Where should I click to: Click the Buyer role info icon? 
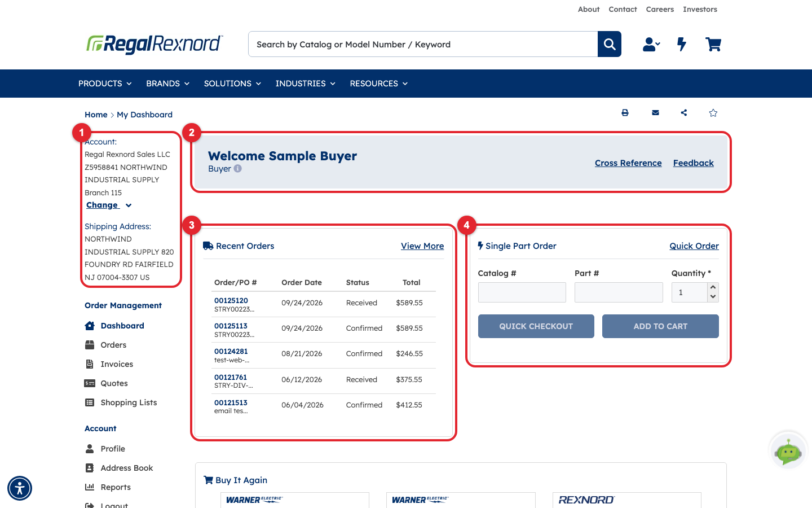pyautogui.click(x=238, y=168)
